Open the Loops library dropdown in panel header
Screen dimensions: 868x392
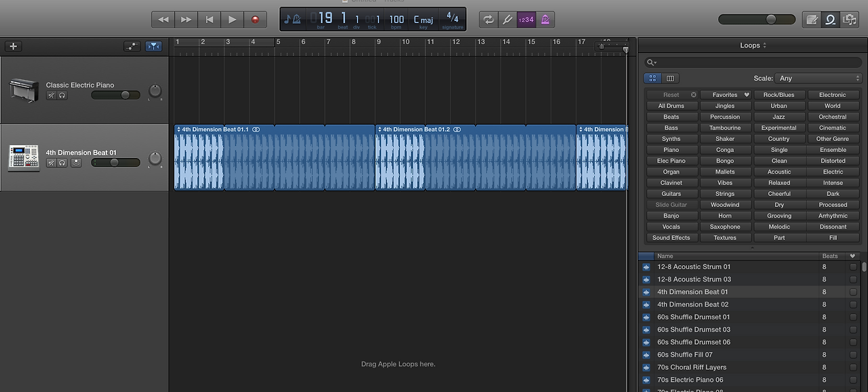pyautogui.click(x=753, y=45)
